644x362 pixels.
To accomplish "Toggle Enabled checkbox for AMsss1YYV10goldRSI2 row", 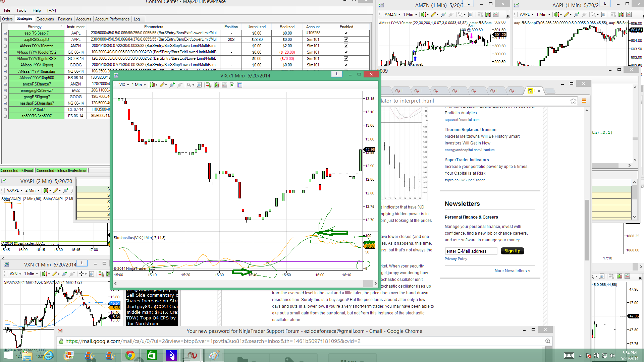I will tap(346, 52).
